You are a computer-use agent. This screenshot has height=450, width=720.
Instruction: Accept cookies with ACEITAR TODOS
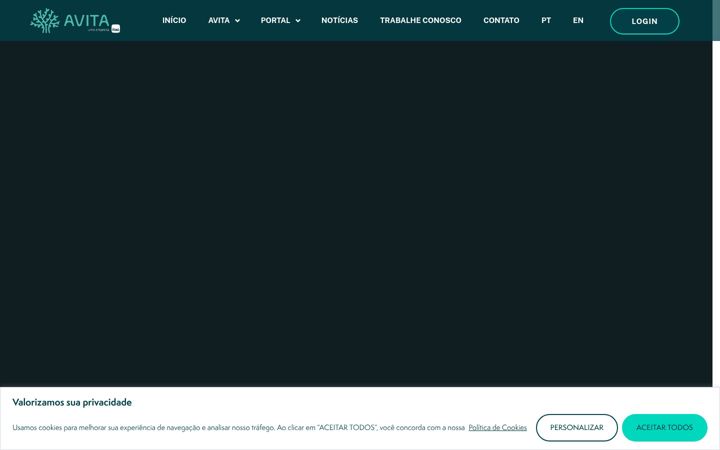pos(664,428)
